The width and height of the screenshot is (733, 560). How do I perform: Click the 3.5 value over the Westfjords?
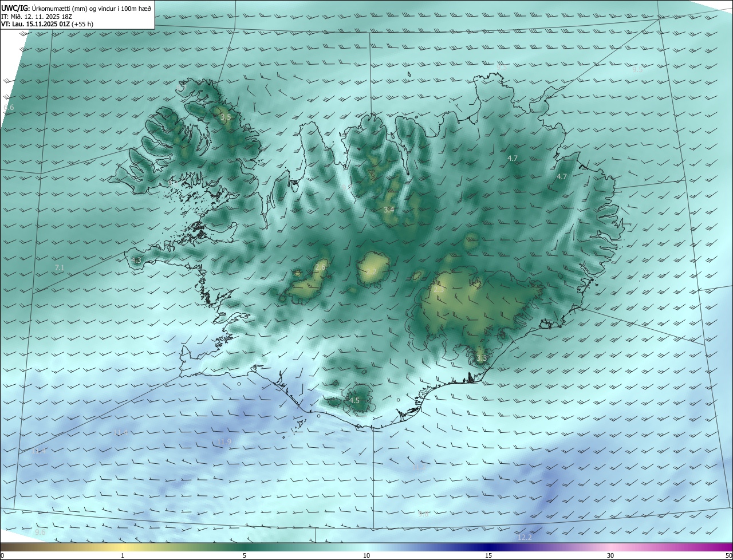[x=226, y=117]
